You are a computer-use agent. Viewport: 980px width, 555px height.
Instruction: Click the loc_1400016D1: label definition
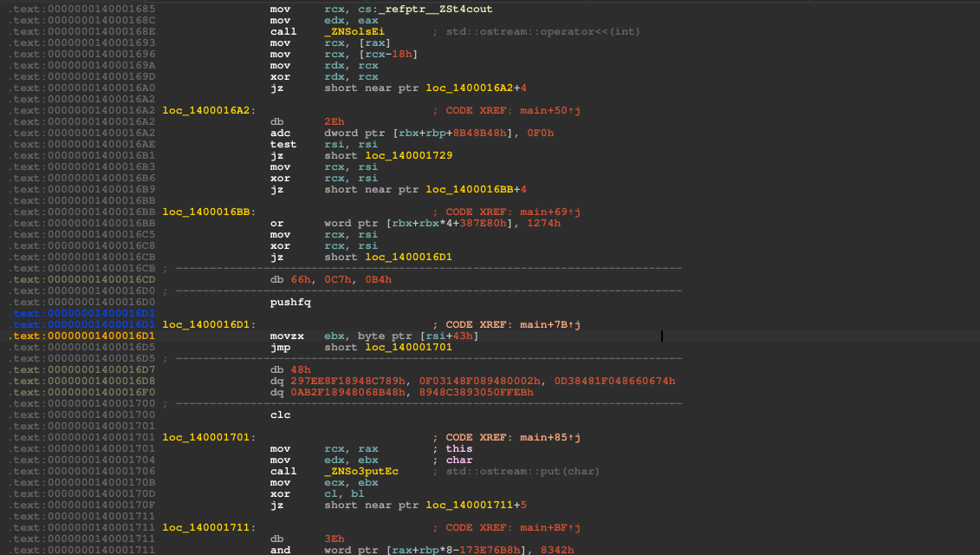[x=210, y=324]
